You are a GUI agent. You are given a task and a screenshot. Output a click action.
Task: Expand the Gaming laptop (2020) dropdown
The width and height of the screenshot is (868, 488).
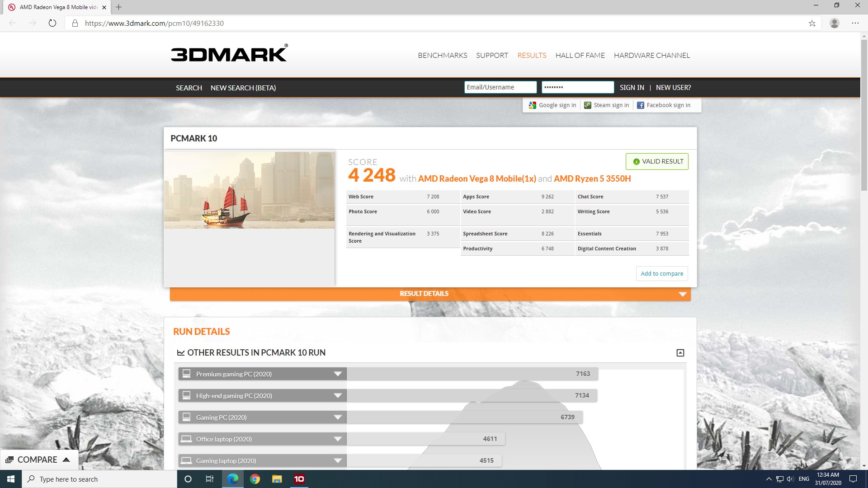coord(338,460)
